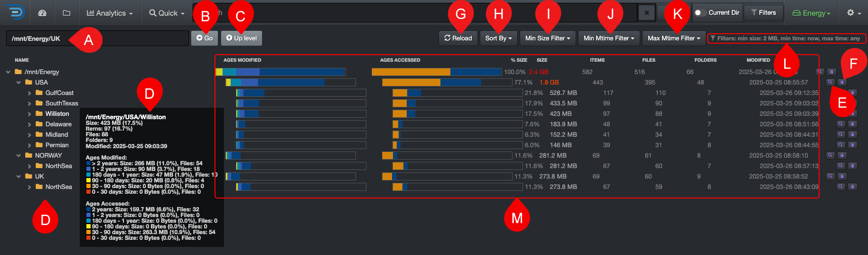The image size is (868, 255).
Task: Expand the SouthTexas folder chevron
Action: pyautogui.click(x=29, y=104)
